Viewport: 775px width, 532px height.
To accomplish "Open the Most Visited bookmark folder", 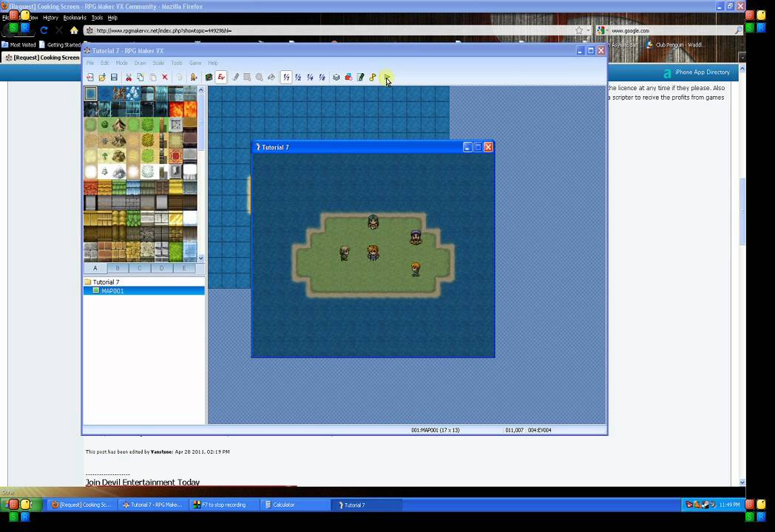I will pos(18,44).
